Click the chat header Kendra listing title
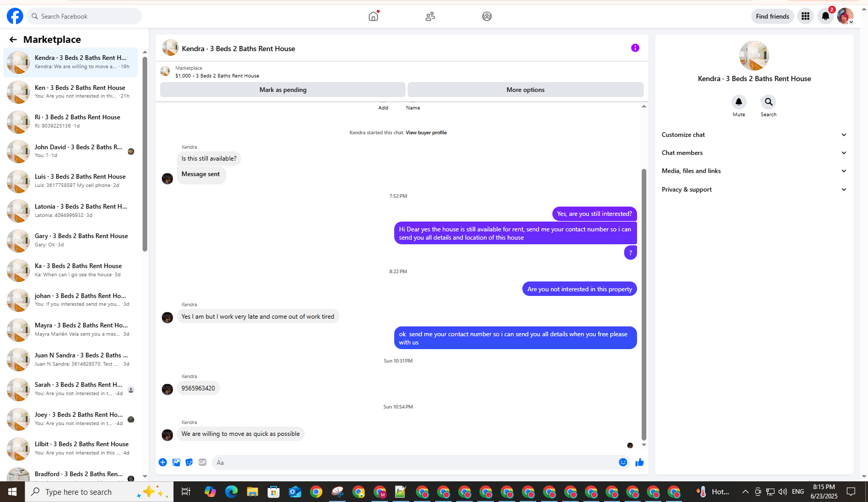Viewport: 868px width, 502px height. point(238,49)
